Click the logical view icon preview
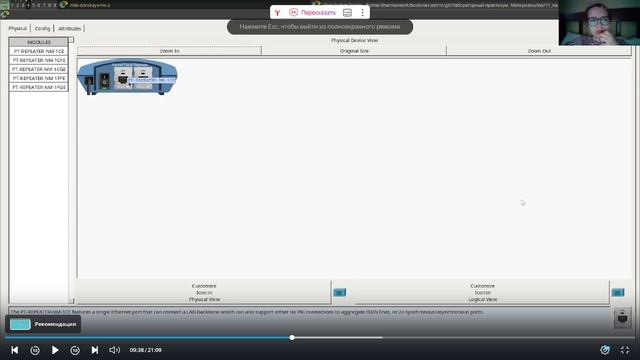Viewport: 640px width, 360px height. point(618,292)
